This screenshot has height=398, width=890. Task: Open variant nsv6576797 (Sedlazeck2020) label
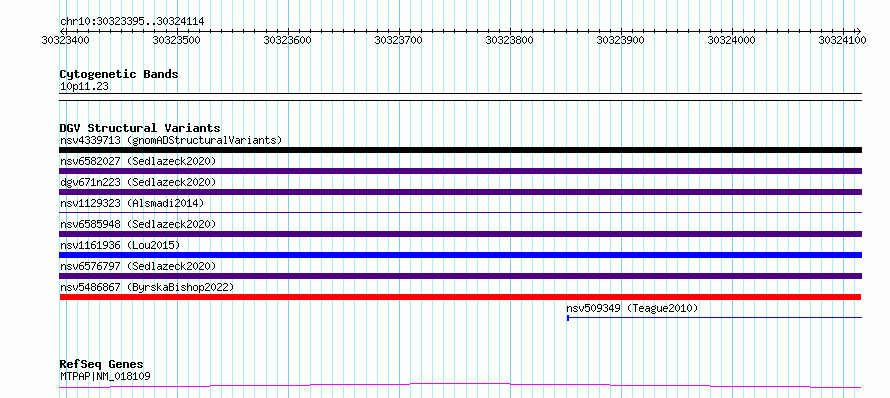pyautogui.click(x=138, y=266)
